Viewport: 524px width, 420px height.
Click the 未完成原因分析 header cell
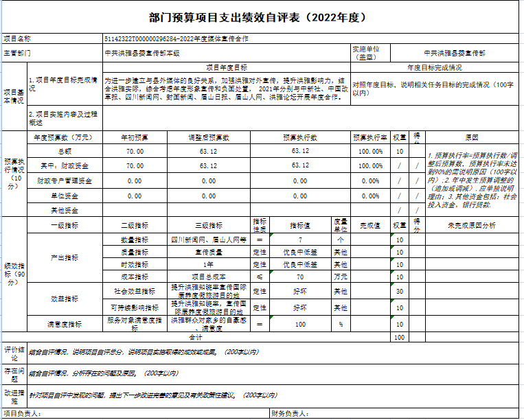472,225
